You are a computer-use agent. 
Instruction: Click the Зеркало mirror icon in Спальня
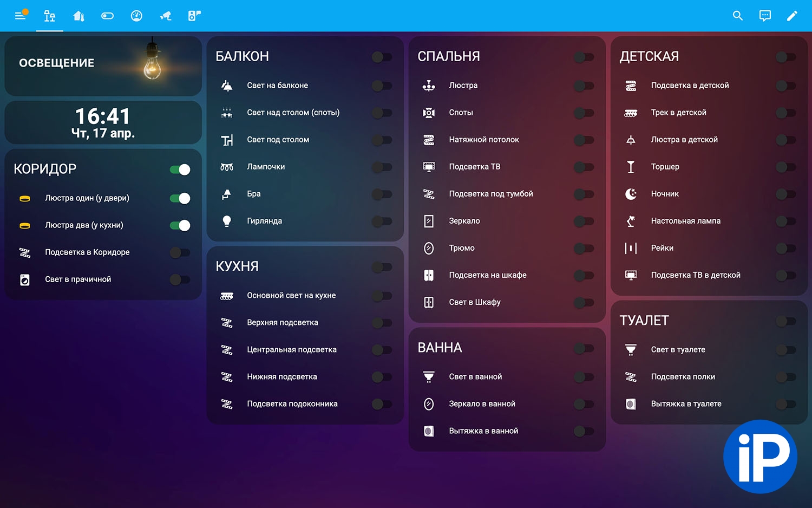pos(429,221)
